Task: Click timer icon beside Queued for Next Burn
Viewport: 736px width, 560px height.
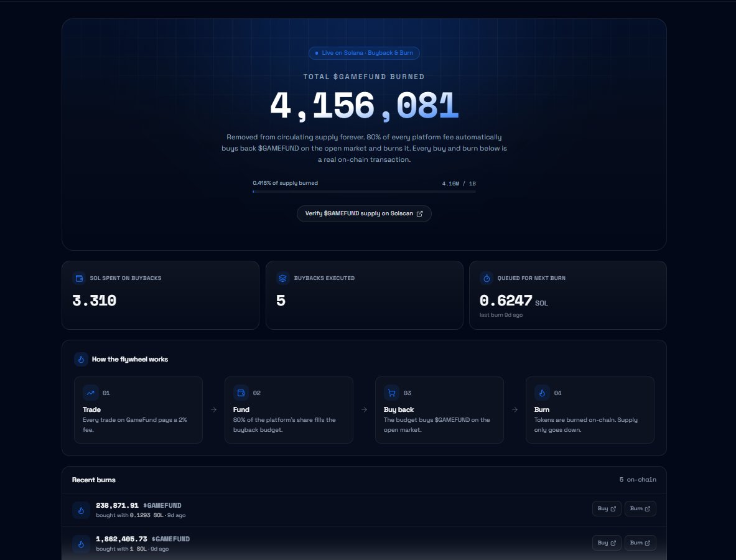Action: [487, 278]
